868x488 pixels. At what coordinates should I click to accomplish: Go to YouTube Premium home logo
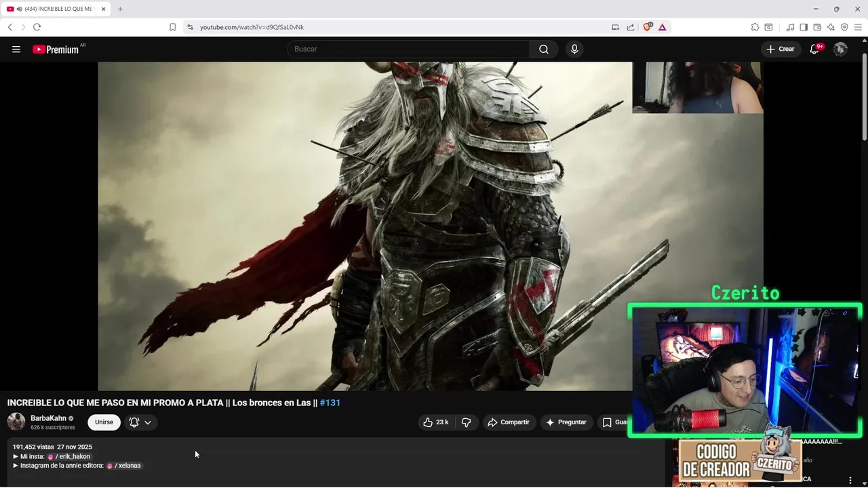56,49
